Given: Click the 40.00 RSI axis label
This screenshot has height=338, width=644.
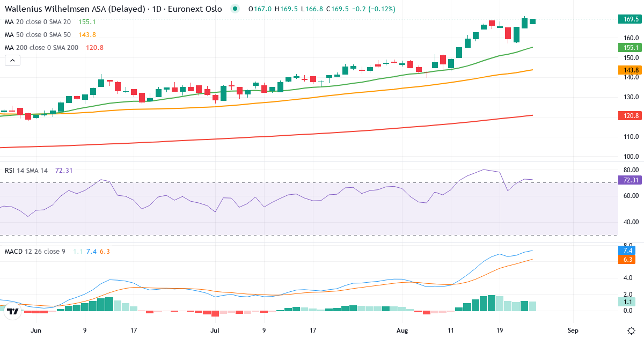Looking at the screenshot, I should point(631,222).
